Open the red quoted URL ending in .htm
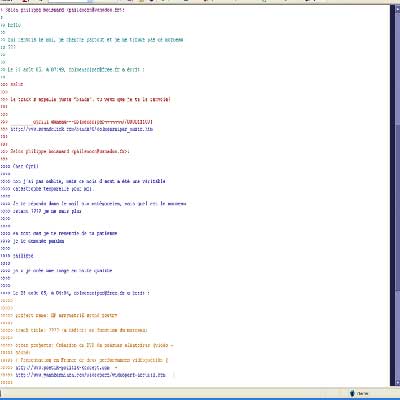The image size is (400, 400). (82, 129)
